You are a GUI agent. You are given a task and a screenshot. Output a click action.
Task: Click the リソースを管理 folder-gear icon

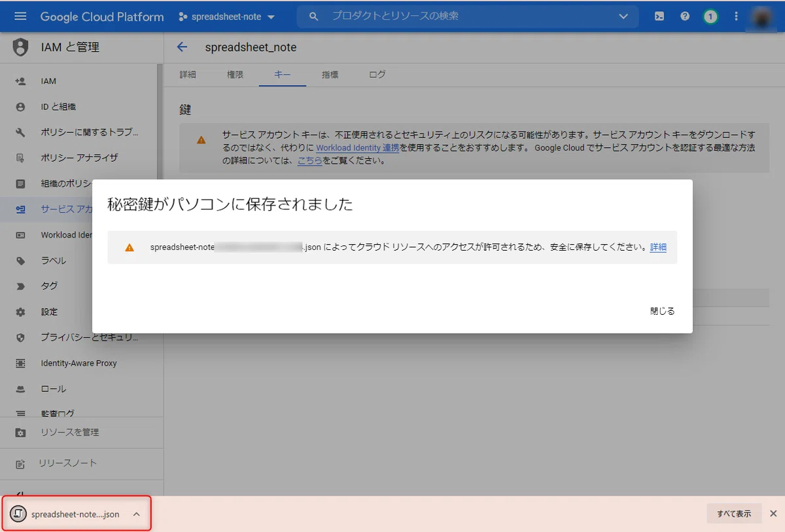tap(20, 433)
